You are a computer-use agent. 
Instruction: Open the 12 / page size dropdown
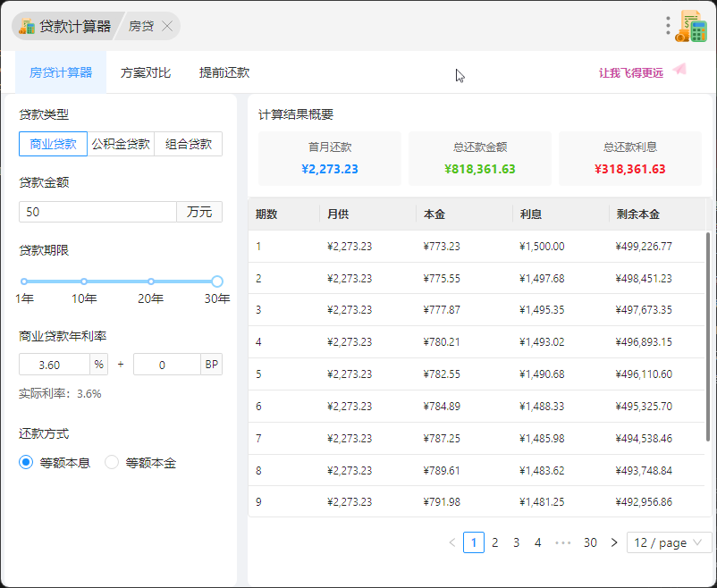(x=669, y=542)
